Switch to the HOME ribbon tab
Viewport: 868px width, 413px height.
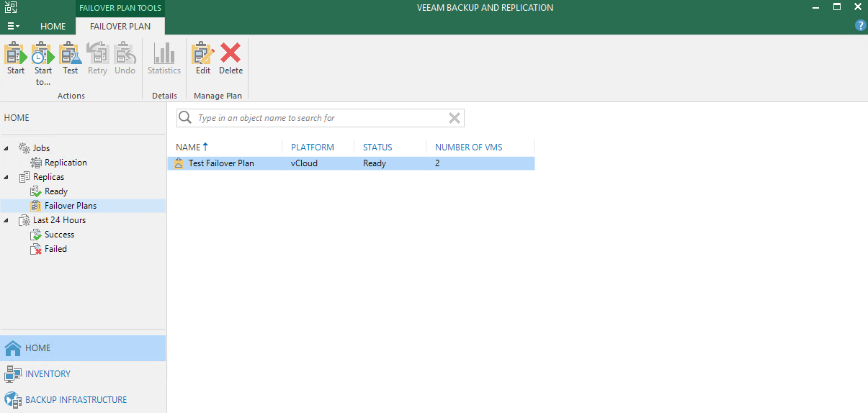pos(53,27)
